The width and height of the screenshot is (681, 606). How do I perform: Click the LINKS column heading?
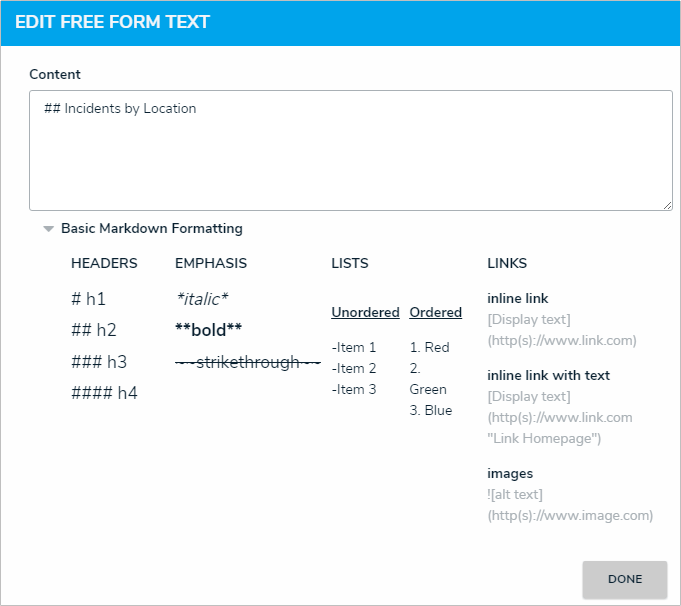click(507, 264)
